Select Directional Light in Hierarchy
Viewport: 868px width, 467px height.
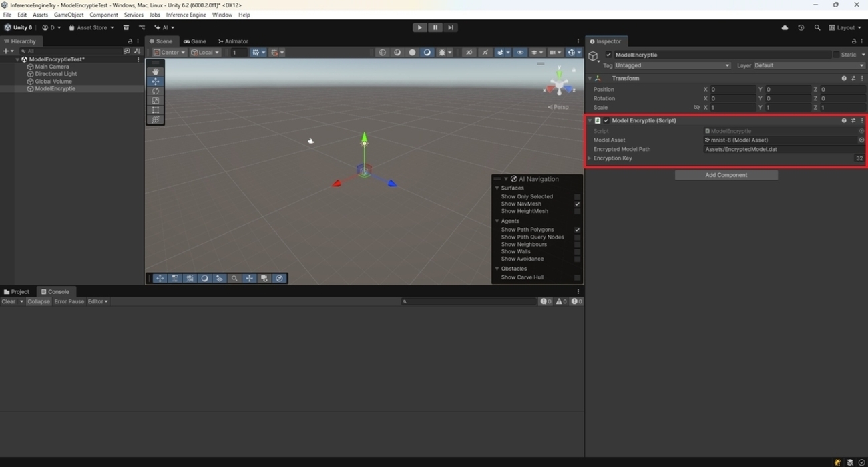(55, 74)
